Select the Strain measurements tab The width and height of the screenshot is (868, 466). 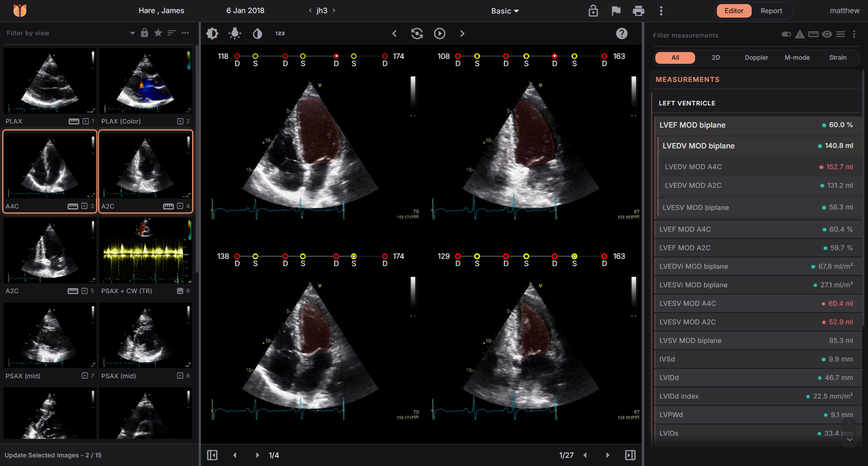[837, 57]
